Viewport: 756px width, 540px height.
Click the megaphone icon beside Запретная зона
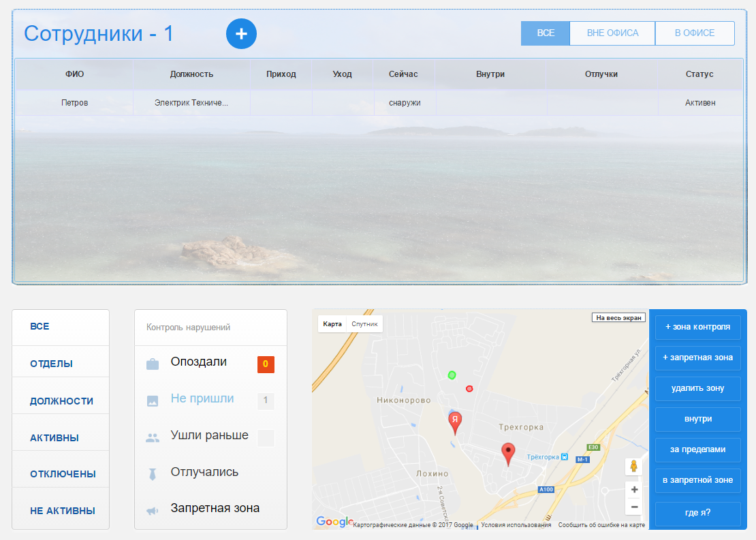coord(153,511)
